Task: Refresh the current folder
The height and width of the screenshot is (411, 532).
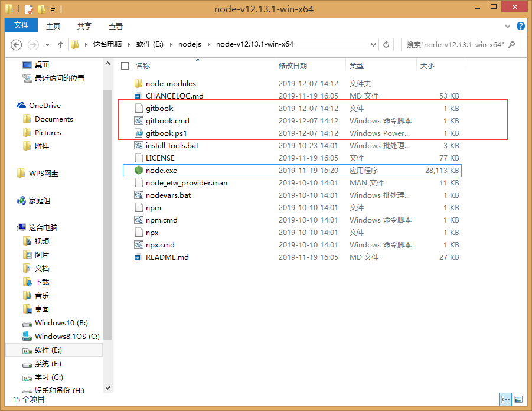Action: [386, 45]
